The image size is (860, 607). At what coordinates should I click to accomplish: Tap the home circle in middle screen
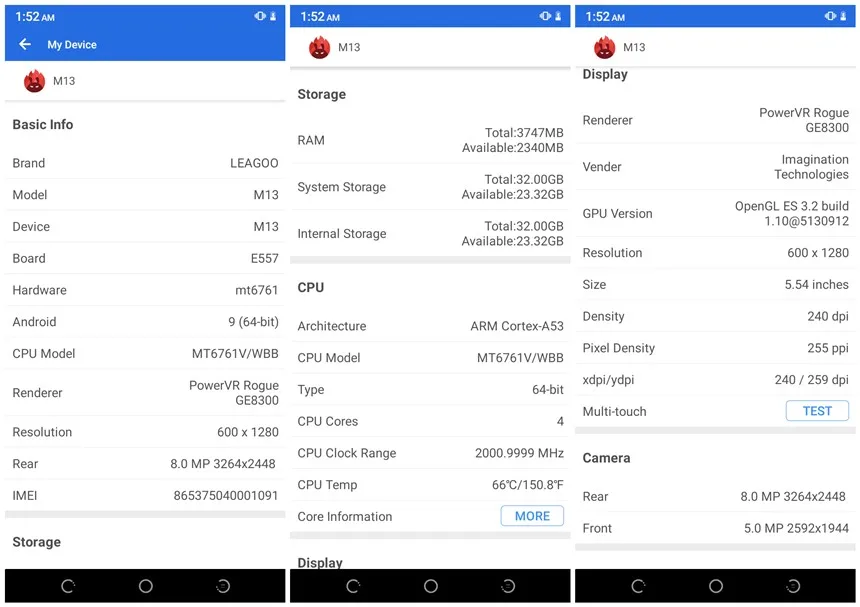point(431,586)
